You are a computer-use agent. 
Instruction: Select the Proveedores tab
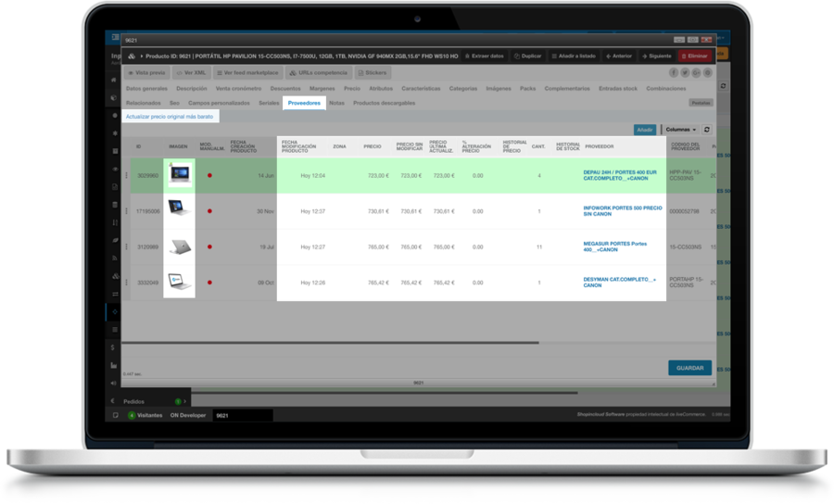(x=304, y=103)
